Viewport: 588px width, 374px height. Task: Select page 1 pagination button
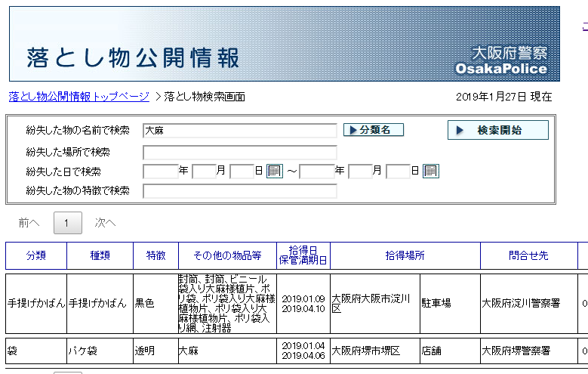pyautogui.click(x=67, y=223)
